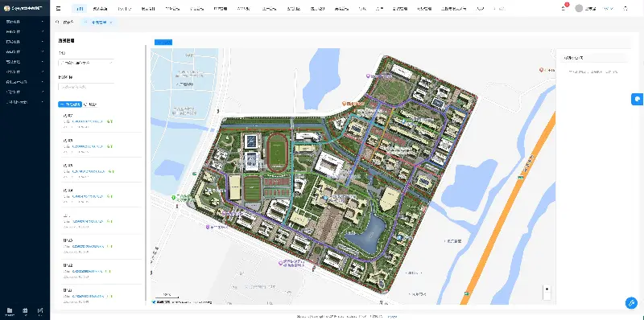Viewport: 644px width, 320px height.
Task: Select the second top navigation item
Action: pos(100,8)
